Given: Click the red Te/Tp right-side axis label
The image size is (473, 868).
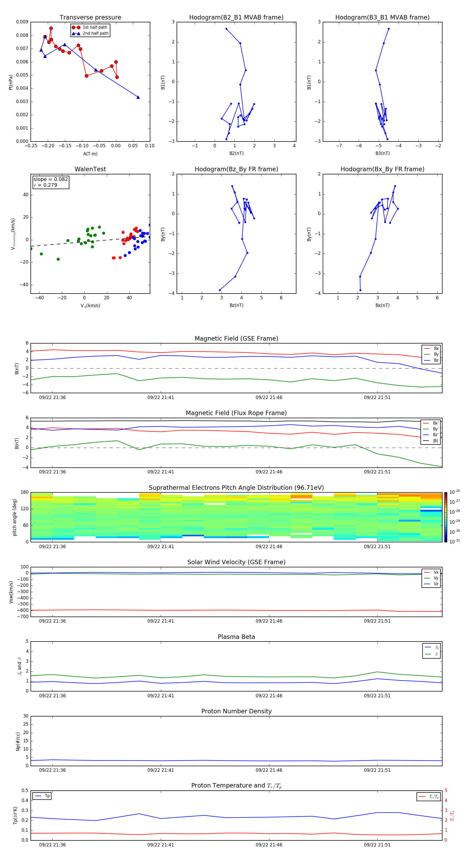Looking at the screenshot, I should tap(453, 815).
